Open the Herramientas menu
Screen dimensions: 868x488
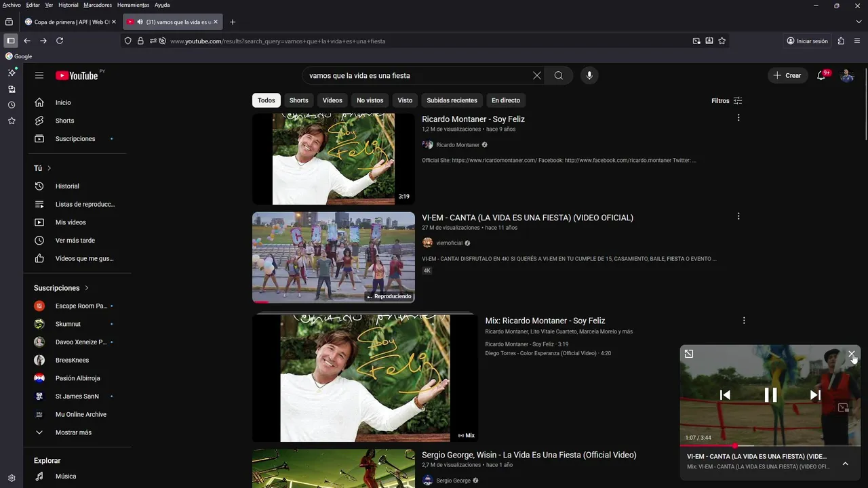click(134, 5)
